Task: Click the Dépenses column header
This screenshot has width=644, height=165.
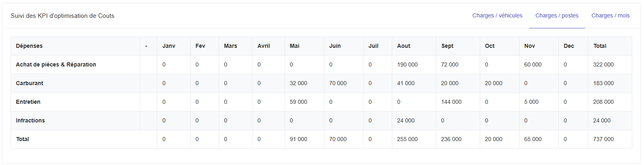Action: tap(29, 46)
